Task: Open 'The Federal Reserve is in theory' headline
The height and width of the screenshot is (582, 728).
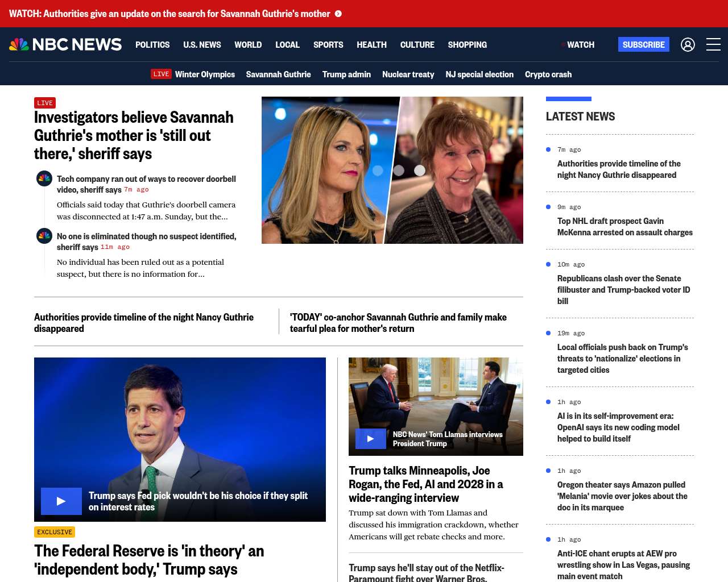Action: point(149,560)
